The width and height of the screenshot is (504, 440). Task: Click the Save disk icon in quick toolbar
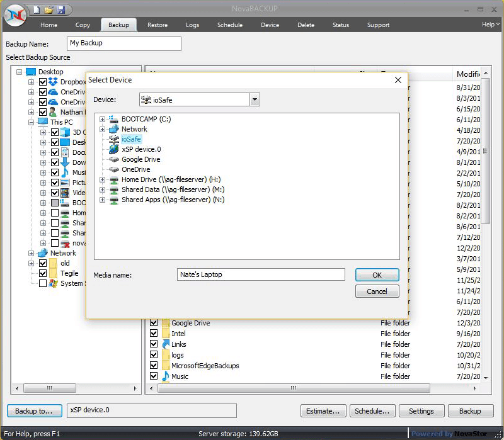(x=60, y=10)
